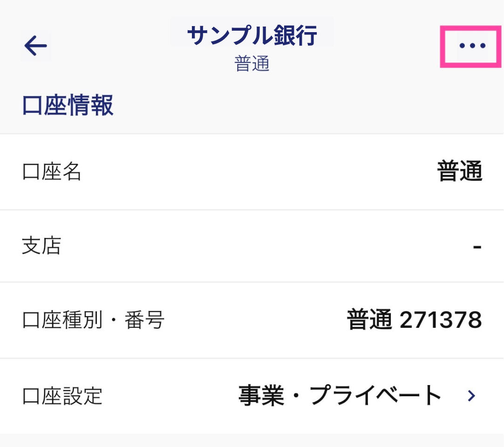This screenshot has width=504, height=447.
Task: Tap the 普通 text beside the account number
Action: pyautogui.click(x=370, y=319)
